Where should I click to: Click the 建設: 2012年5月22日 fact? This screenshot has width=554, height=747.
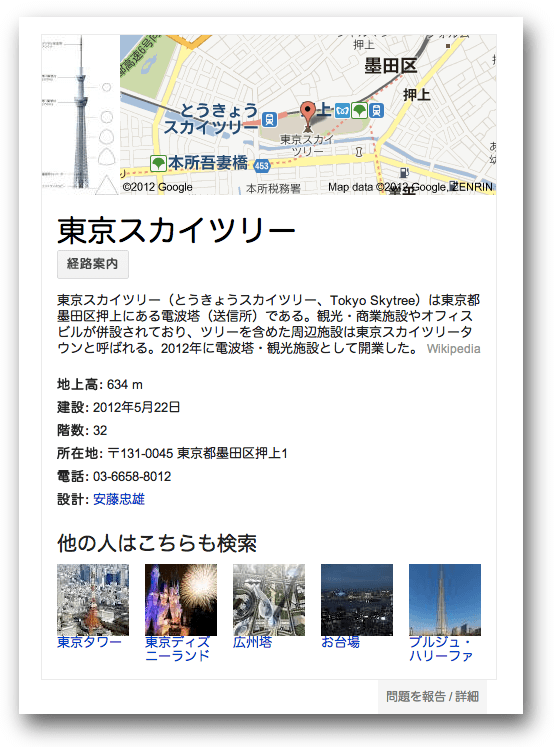pos(119,407)
